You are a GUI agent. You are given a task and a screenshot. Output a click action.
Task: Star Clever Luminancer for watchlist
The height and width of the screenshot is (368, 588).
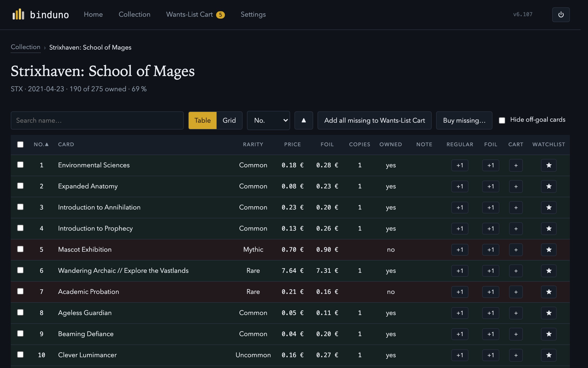click(549, 355)
